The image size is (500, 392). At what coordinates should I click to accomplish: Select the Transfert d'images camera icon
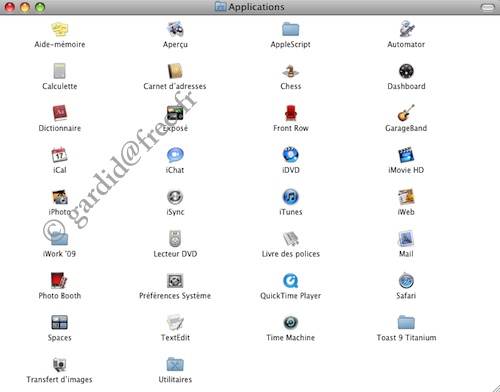pyautogui.click(x=60, y=364)
